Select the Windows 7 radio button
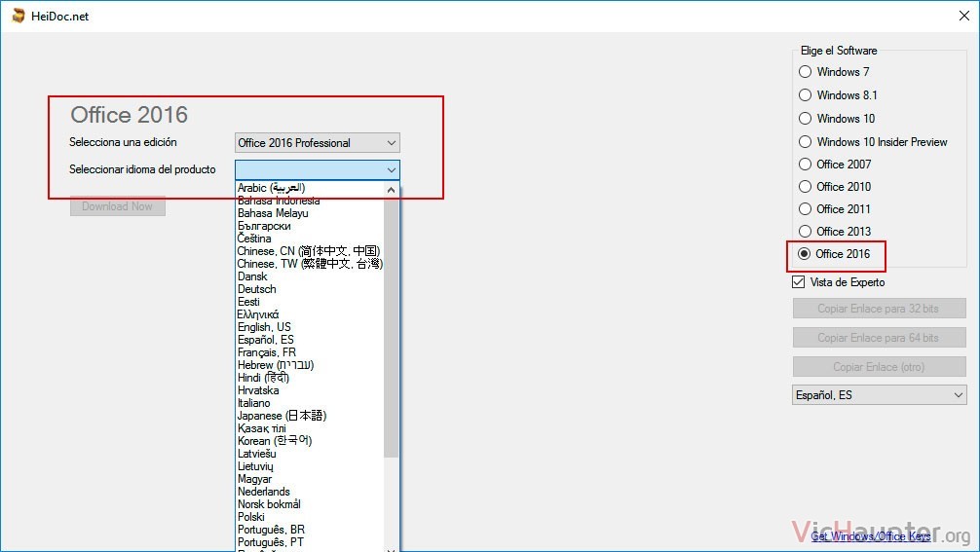Image resolution: width=980 pixels, height=552 pixels. coord(805,72)
